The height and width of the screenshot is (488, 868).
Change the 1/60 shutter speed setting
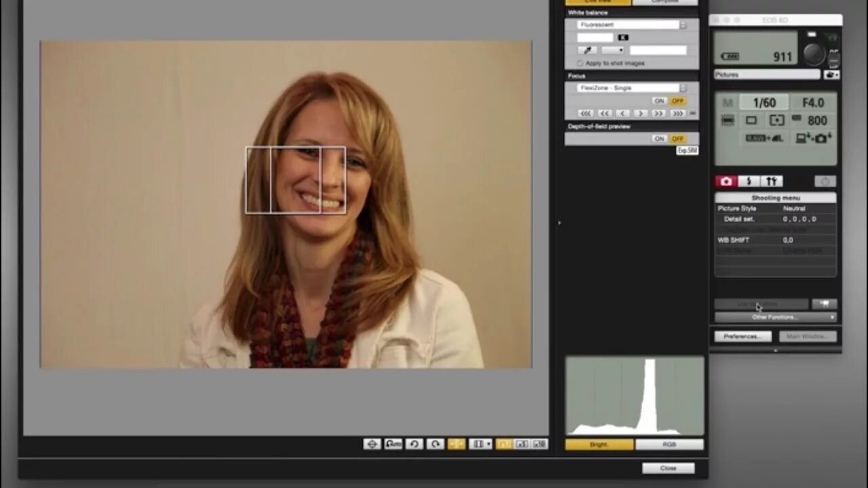coord(764,103)
